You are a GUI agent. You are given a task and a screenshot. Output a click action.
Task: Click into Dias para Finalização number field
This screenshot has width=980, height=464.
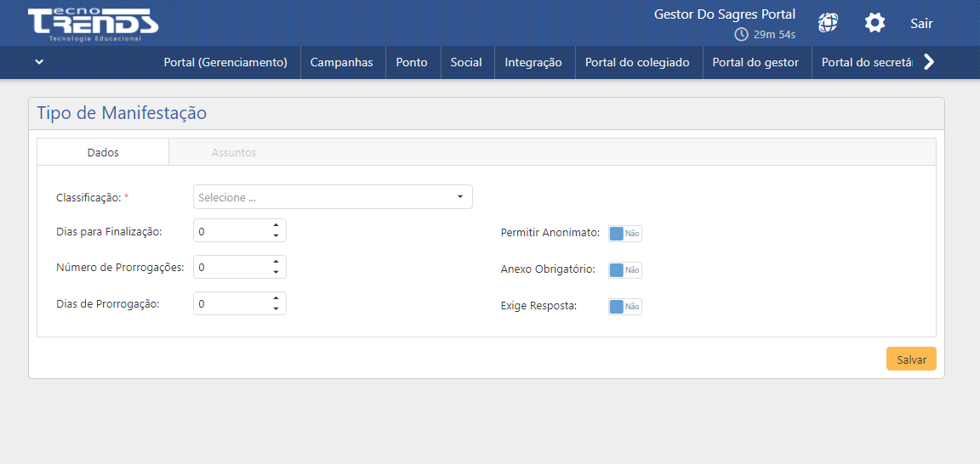coord(231,231)
